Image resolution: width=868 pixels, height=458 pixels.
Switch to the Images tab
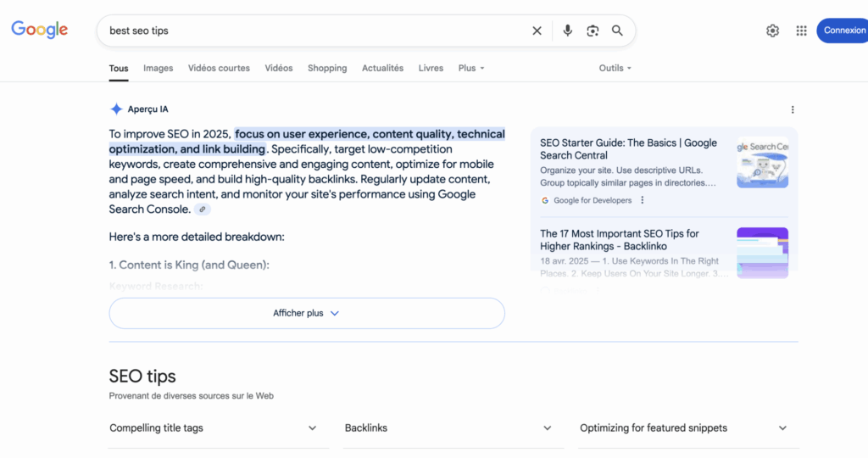[159, 68]
